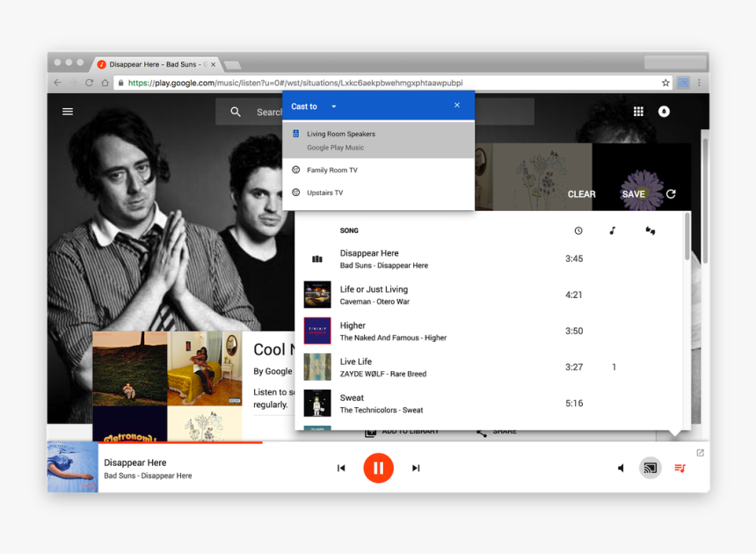Click the Sweat album art thumbnail

317,403
